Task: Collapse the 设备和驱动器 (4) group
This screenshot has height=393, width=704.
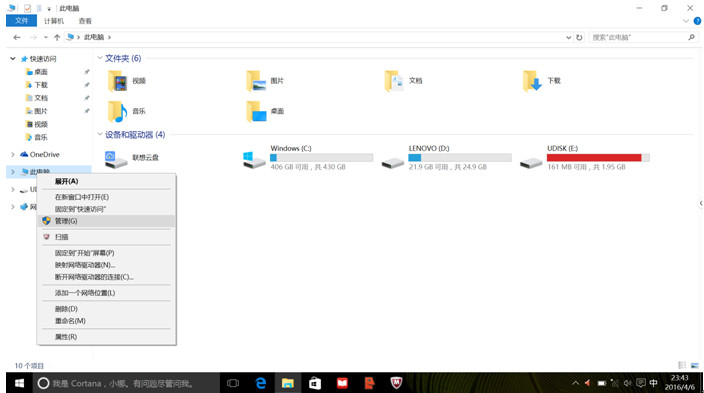Action: click(x=100, y=134)
